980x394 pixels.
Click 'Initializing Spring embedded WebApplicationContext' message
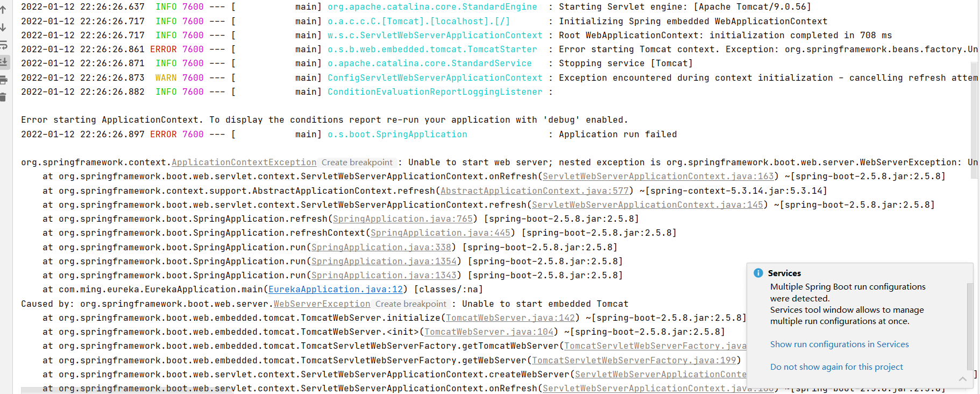coord(693,22)
